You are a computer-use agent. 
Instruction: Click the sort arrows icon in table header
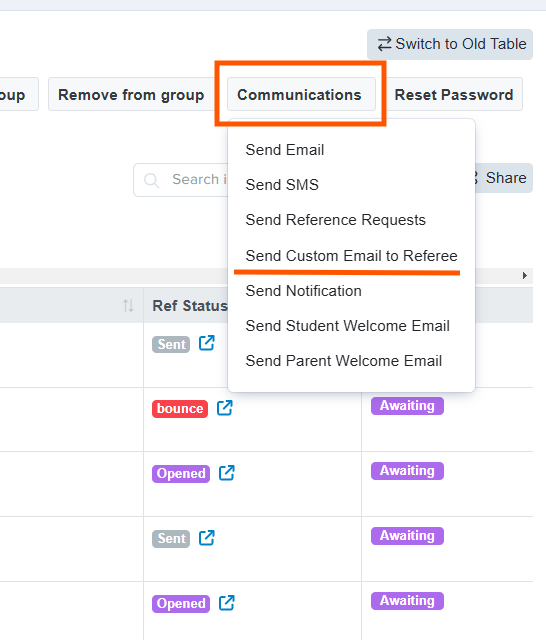[x=128, y=305]
